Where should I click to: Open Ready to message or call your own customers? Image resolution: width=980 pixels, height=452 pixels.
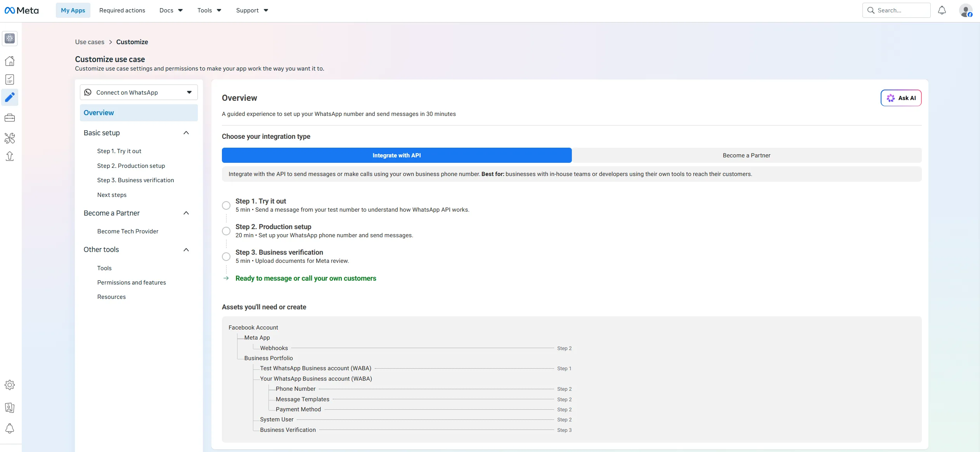tap(306, 278)
